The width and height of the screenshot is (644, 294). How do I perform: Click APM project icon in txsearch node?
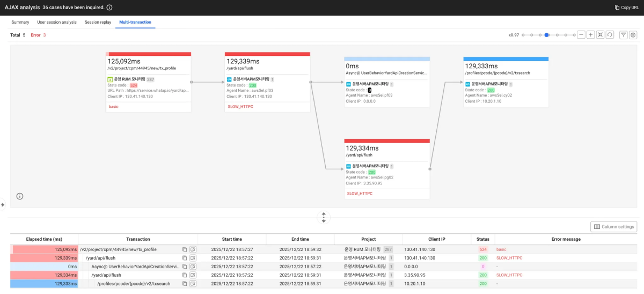(x=467, y=84)
